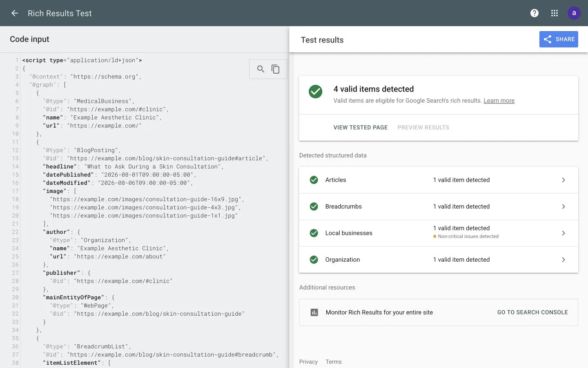The image size is (588, 368).
Task: Click the green check icon for Organization
Action: [314, 260]
